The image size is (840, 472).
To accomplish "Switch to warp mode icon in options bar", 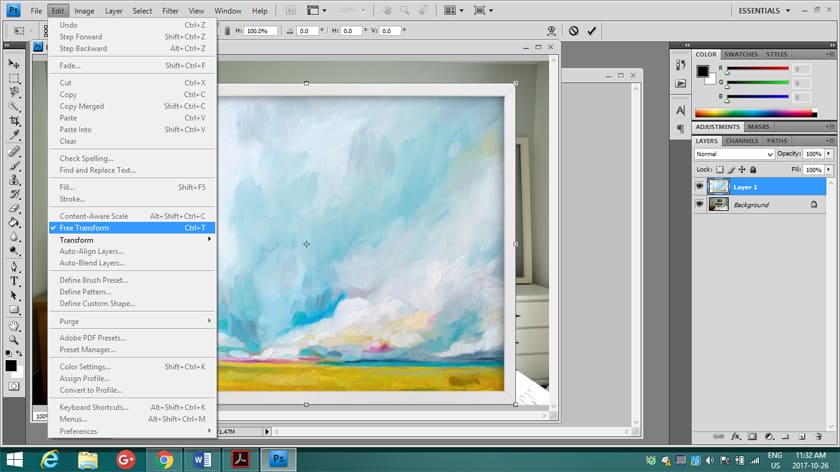I will (x=551, y=31).
